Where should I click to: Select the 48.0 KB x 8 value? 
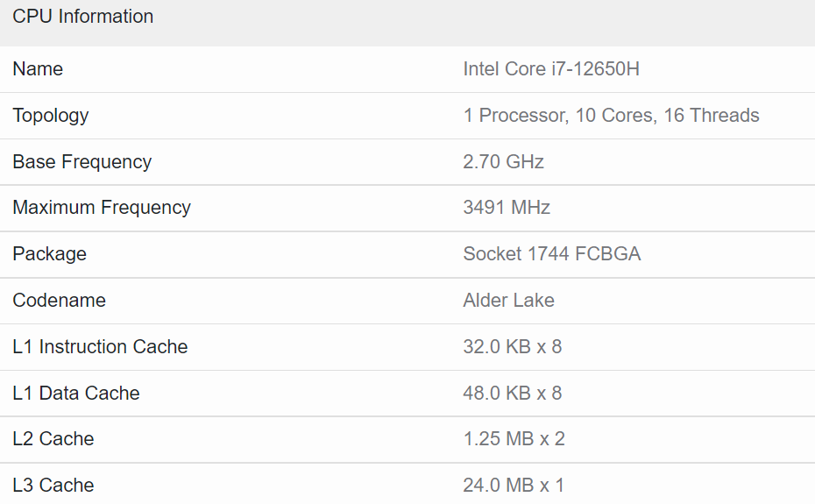[513, 394]
